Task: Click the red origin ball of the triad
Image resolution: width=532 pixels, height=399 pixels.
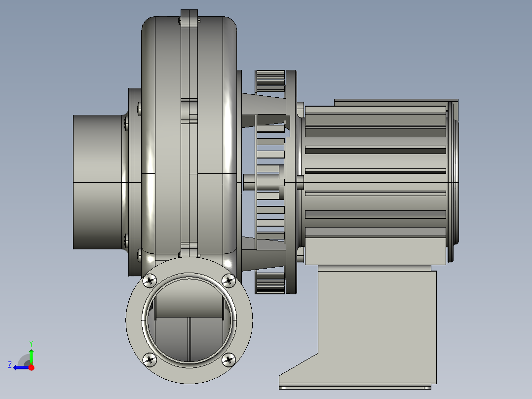Action: [x=31, y=367]
